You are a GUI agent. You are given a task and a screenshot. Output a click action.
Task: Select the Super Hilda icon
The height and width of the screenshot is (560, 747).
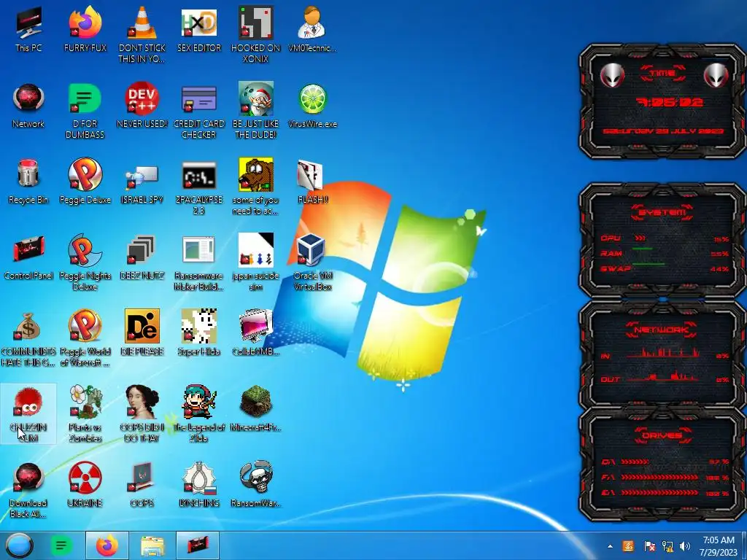198,326
